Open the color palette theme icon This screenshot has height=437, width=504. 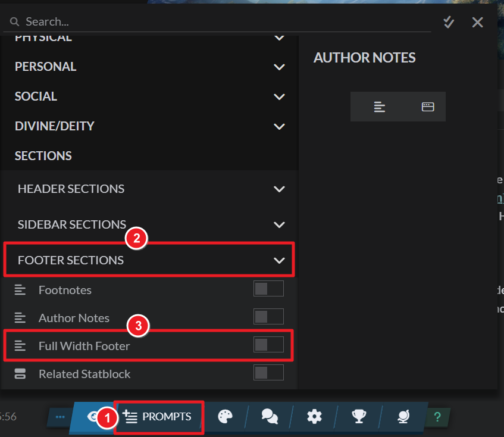click(x=225, y=417)
